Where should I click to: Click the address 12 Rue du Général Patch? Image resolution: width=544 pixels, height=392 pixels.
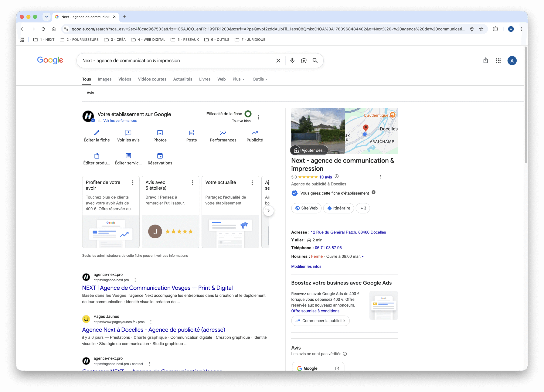348,232
